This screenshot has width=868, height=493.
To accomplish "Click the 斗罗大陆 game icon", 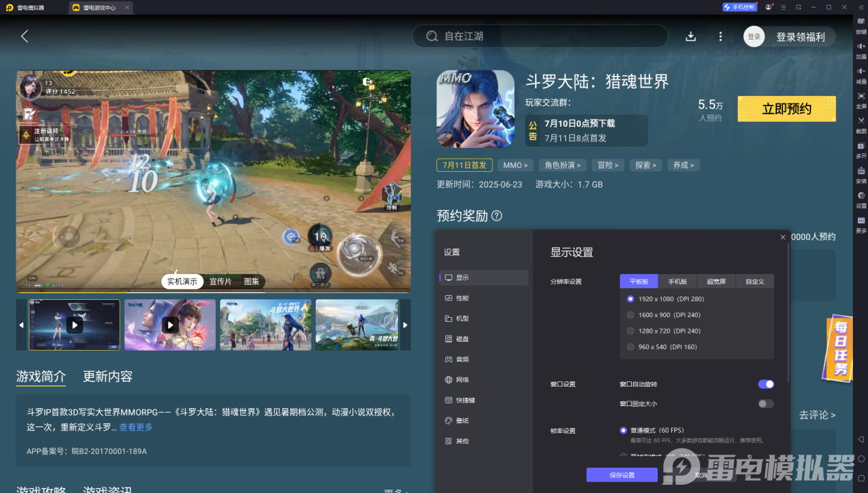I will coord(475,109).
